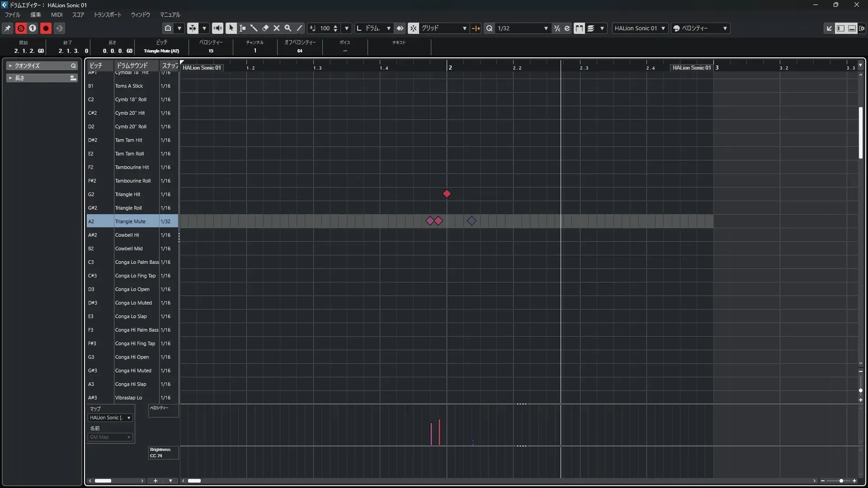Click the horizontal zoom slider at bottom right
This screenshot has width=868, height=488.
[841, 481]
